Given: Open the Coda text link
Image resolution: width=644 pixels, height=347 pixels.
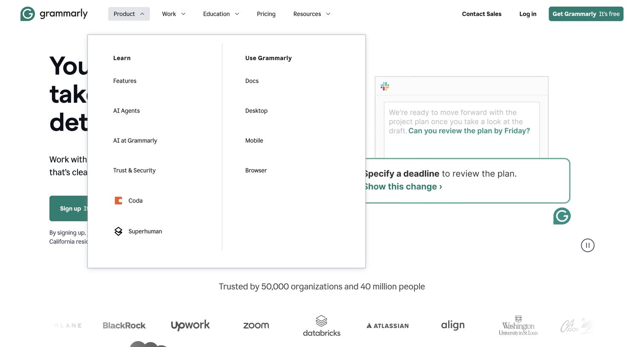Looking at the screenshot, I should 135,200.
